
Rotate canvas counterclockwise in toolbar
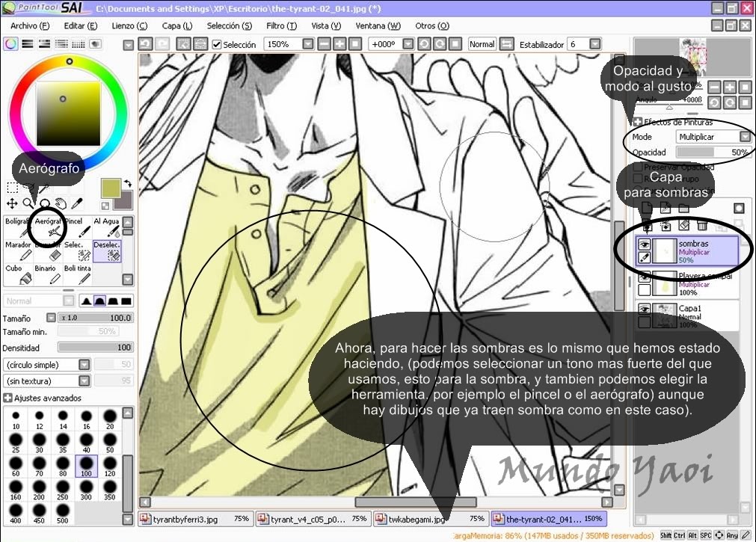click(x=424, y=44)
